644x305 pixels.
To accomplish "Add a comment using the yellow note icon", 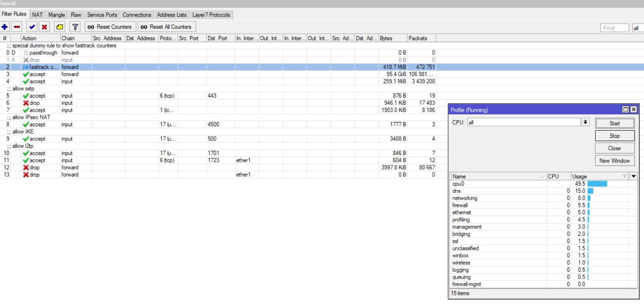I will [x=60, y=27].
